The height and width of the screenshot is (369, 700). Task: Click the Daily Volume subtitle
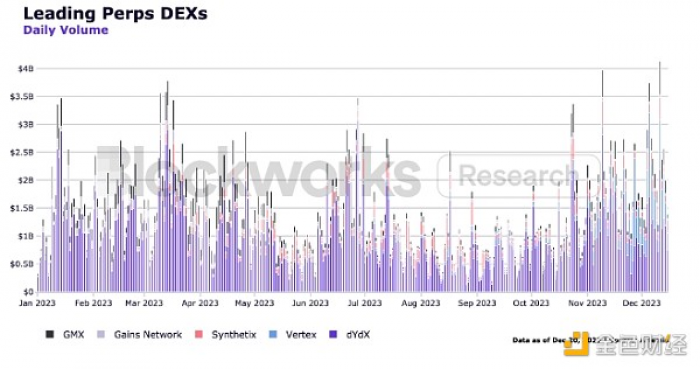click(x=66, y=30)
